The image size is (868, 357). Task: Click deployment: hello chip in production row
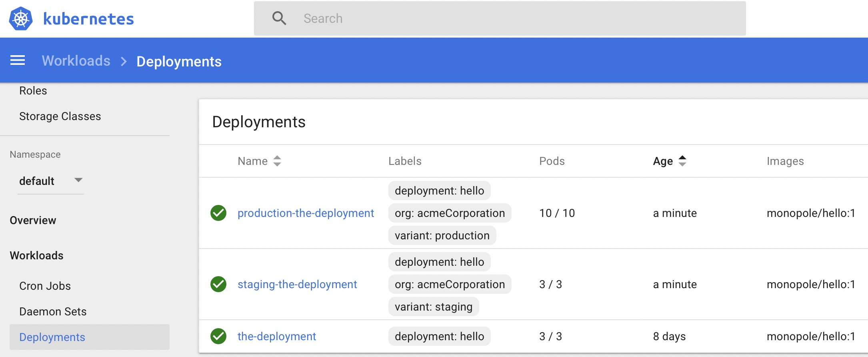tap(440, 191)
